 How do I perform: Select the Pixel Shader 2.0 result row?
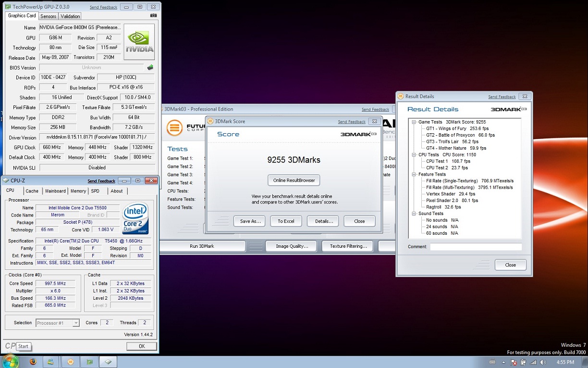pos(452,201)
